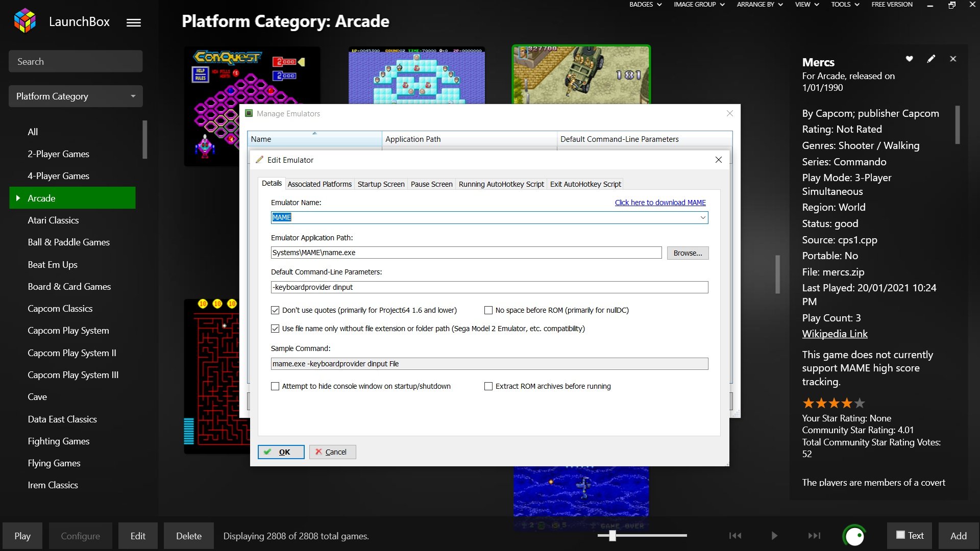
Task: Toggle Don't use quotes checkbox
Action: coord(275,310)
